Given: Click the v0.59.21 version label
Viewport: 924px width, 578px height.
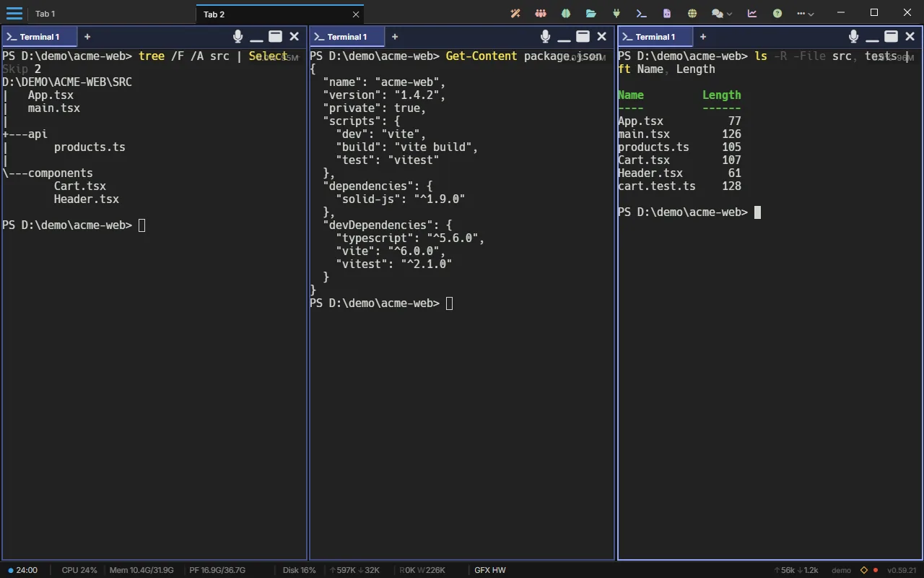Looking at the screenshot, I should (x=902, y=570).
